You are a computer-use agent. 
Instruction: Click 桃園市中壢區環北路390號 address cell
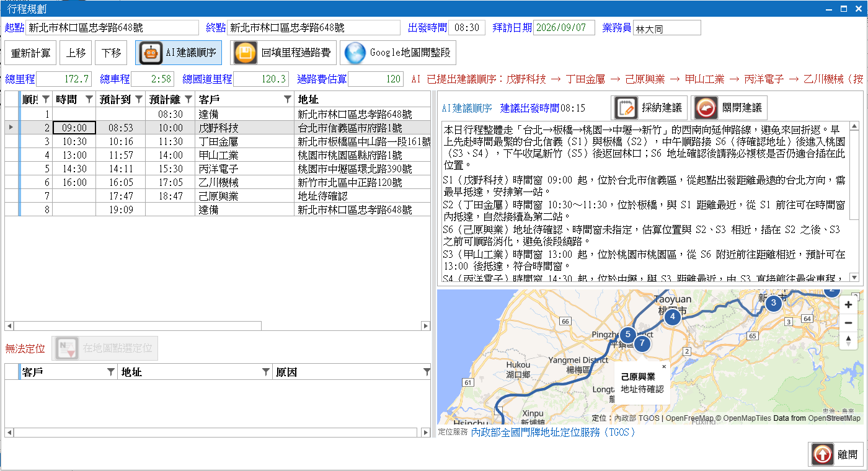(x=362, y=169)
